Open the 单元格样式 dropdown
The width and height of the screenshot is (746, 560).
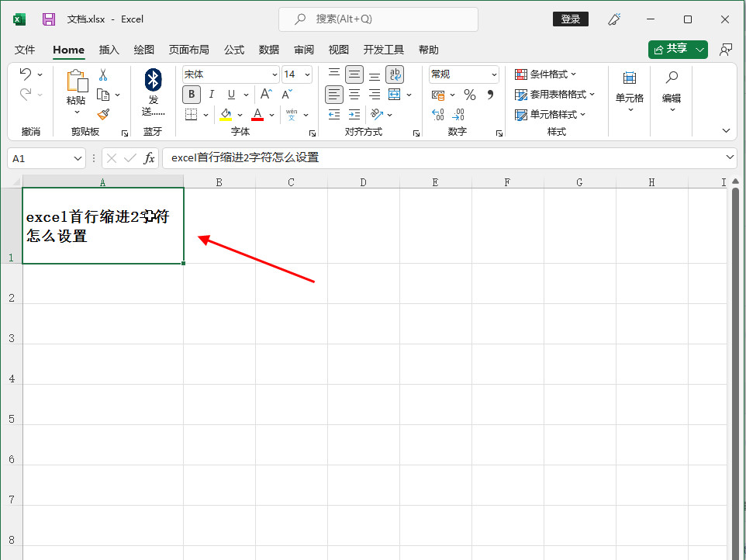coord(550,115)
